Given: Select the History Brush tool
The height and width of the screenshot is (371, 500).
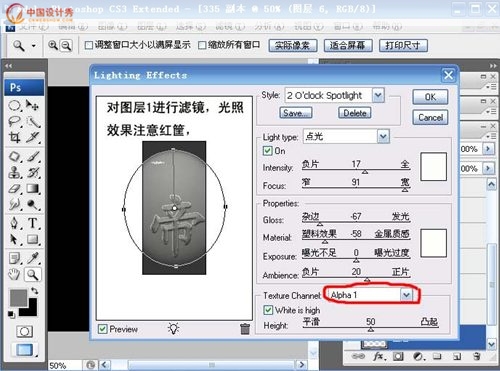Looking at the screenshot, I should coord(32,172).
